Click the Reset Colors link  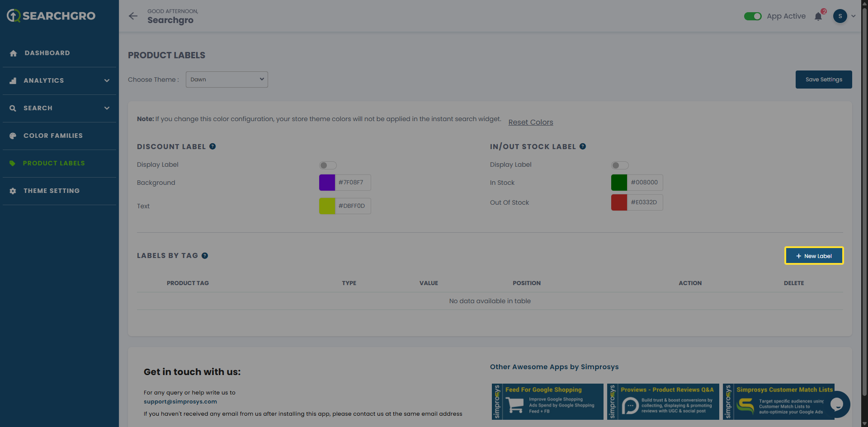click(530, 122)
